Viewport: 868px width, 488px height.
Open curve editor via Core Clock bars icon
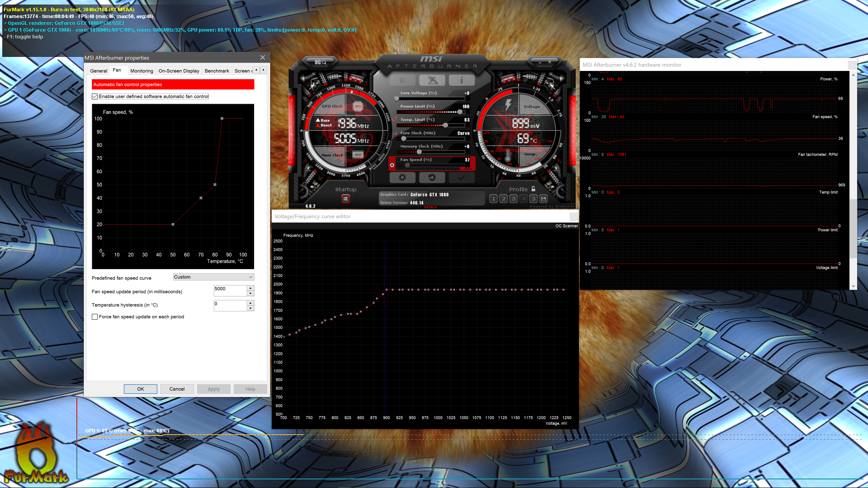coord(395,133)
